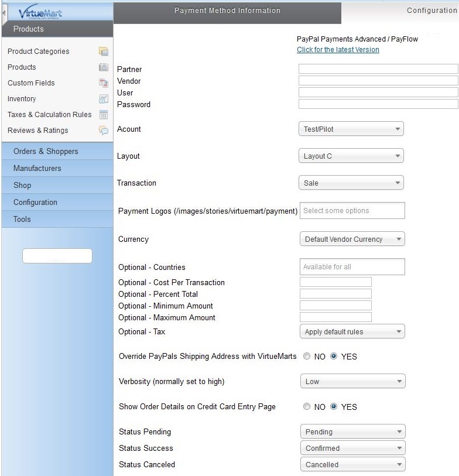Click the VirtueMart logo

pyautogui.click(x=40, y=12)
